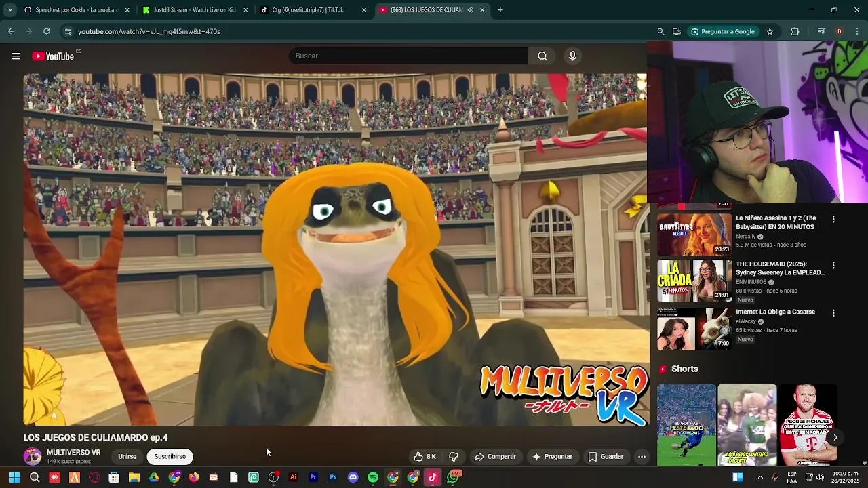Bookmark this page with the star icon
Viewport: 868px width, 488px height.
(x=770, y=31)
